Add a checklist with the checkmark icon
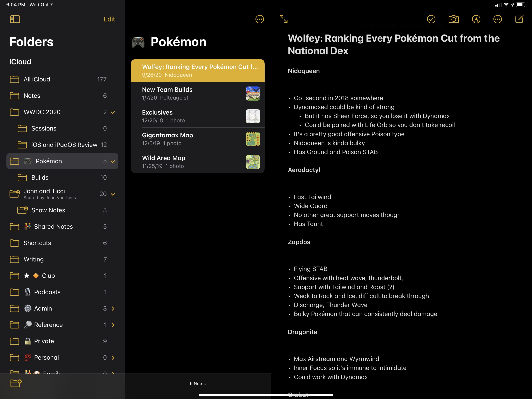Screen dimensions: 532x399 pos(431,19)
